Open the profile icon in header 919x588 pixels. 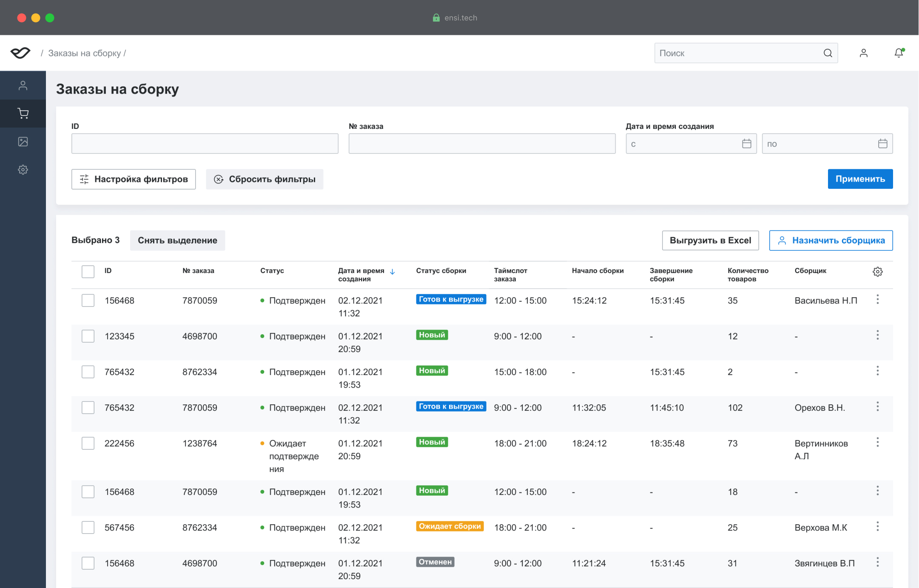coord(863,53)
